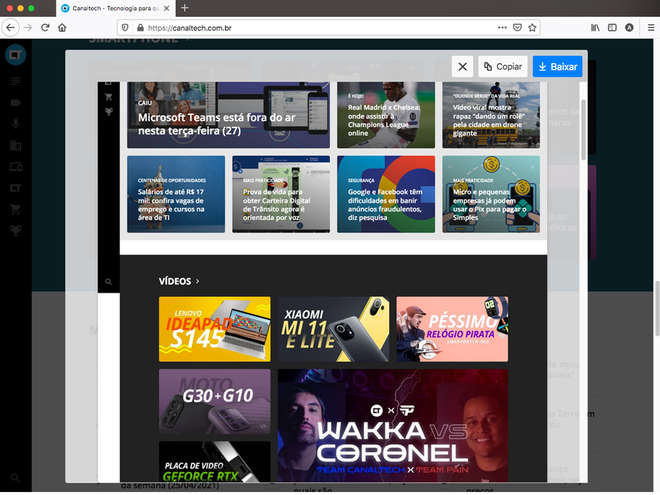The height and width of the screenshot is (495, 660).
Task: Open the shopping cart sidebar icon
Action: (16, 209)
